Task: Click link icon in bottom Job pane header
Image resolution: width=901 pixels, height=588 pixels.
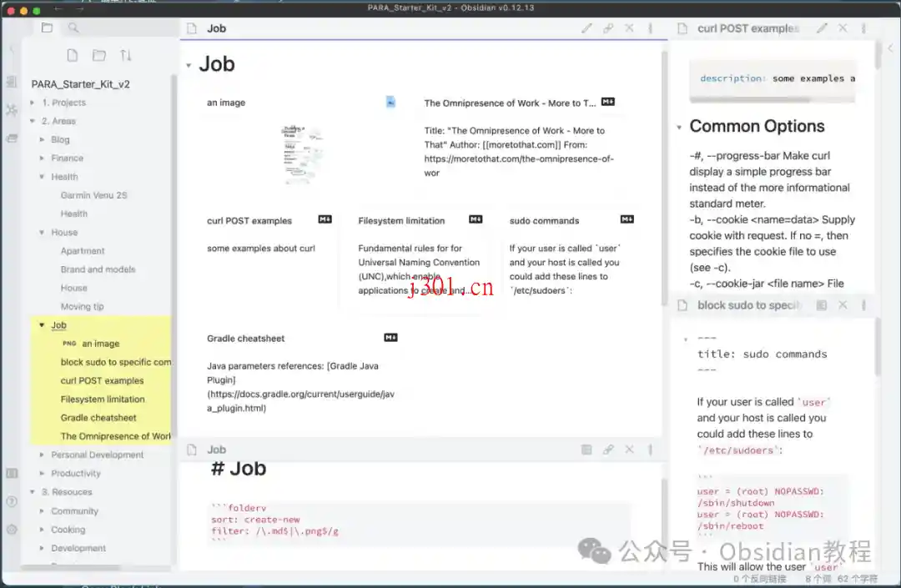Action: [608, 450]
